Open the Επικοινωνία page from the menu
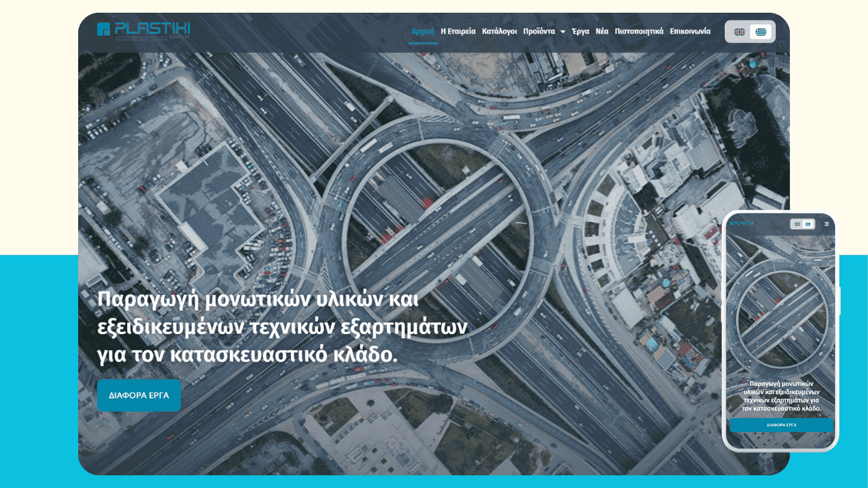Screen dimensions: 868x488 [x=689, y=30]
